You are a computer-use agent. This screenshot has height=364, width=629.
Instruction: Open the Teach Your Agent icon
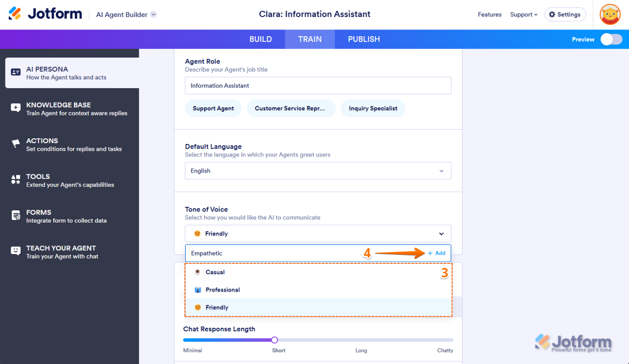[x=16, y=251]
